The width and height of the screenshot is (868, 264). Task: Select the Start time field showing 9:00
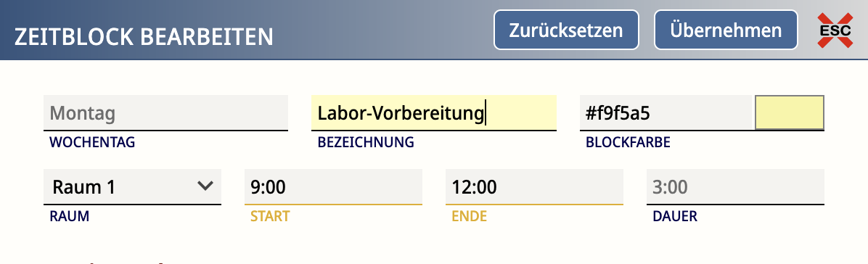pos(333,187)
